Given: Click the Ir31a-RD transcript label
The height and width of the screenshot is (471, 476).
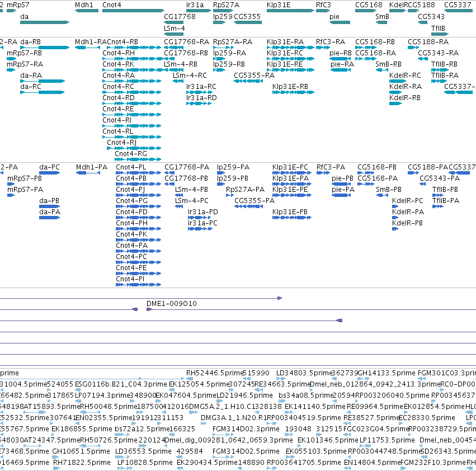Looking at the screenshot, I should (201, 98).
